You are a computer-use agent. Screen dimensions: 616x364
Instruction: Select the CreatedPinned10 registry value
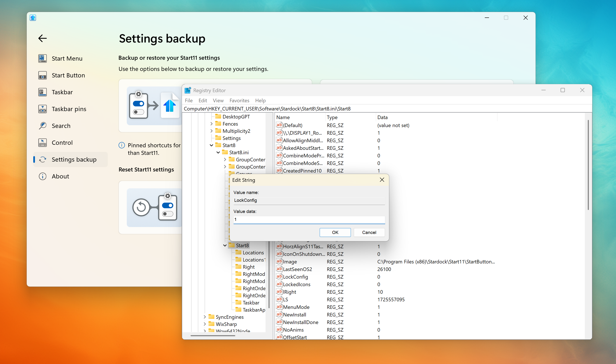(x=302, y=171)
